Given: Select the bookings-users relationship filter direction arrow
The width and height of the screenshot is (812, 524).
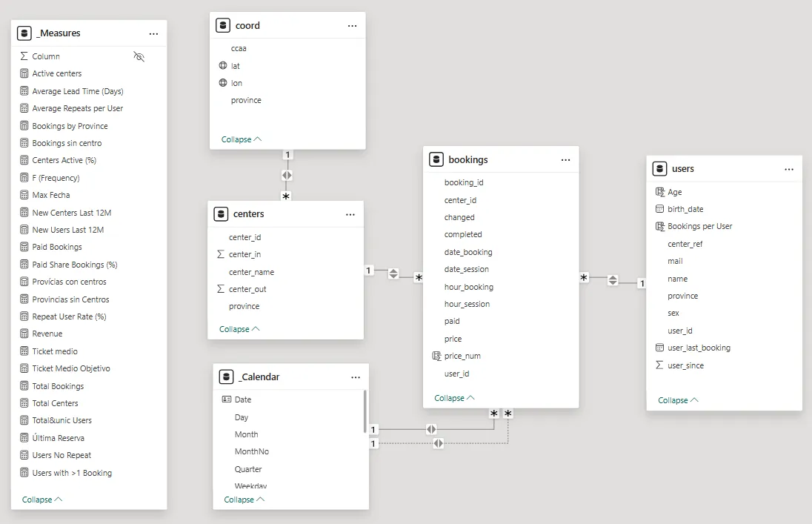Looking at the screenshot, I should tap(613, 280).
